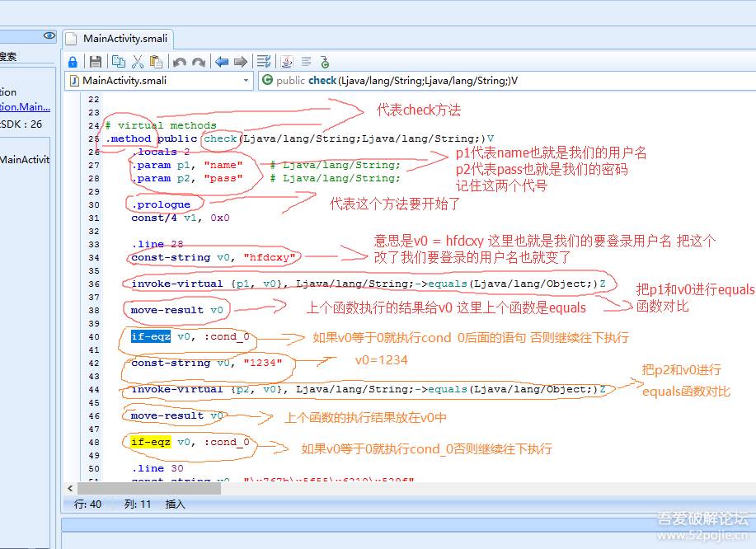Click status bar row indicator 行: 40

tap(87, 504)
